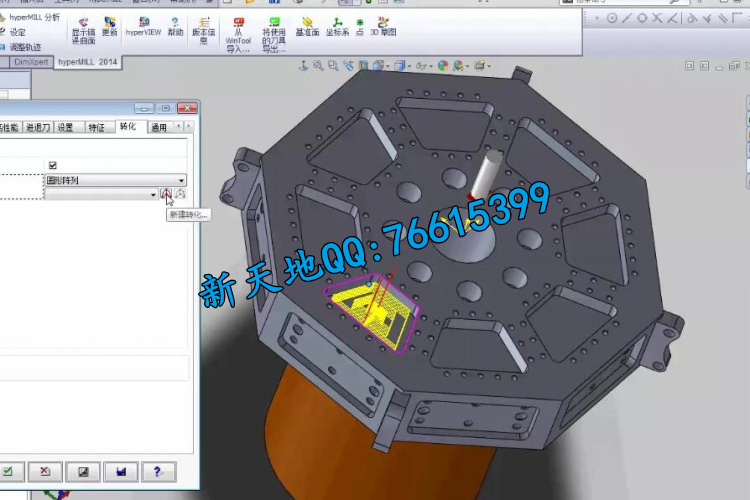The image size is (750, 500).
Task: Click the 从WinTool导入 import icon
Action: point(238,30)
